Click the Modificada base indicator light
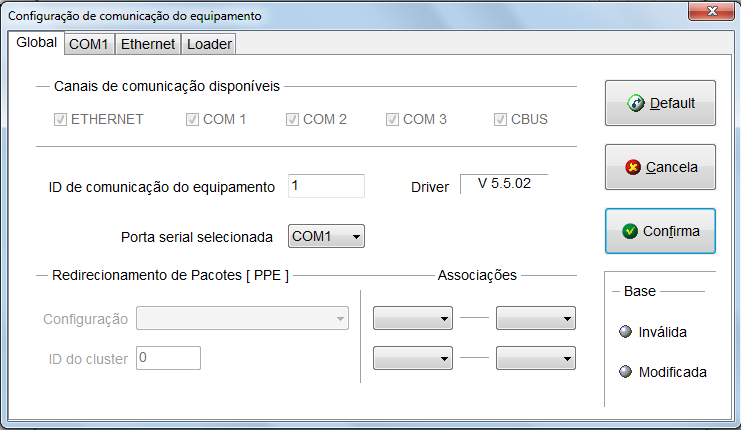The height and width of the screenshot is (430, 741). click(625, 372)
